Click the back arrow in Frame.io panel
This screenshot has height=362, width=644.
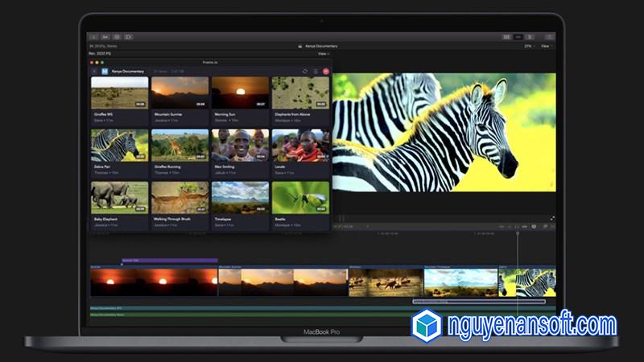(94, 71)
